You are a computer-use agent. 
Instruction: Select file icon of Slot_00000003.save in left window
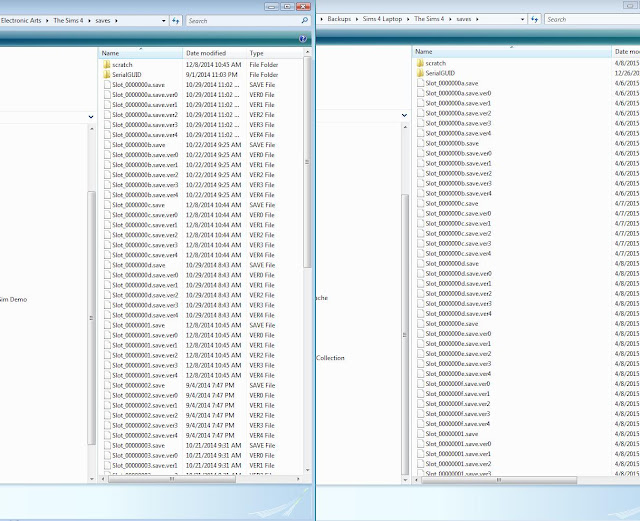(x=107, y=445)
